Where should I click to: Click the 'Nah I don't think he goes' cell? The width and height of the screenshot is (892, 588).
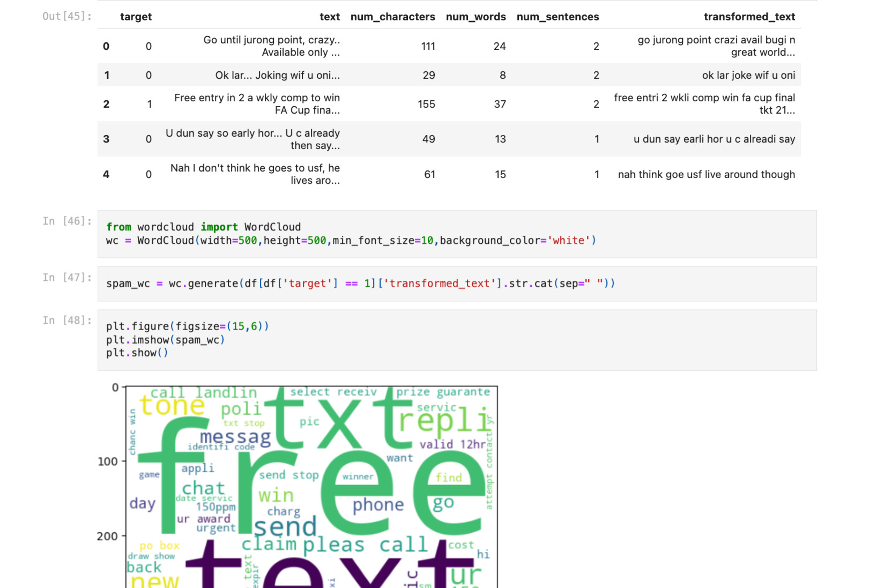[255, 174]
